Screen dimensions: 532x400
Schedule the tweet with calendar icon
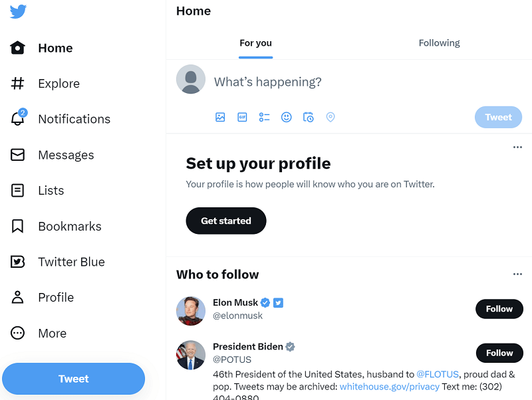(x=309, y=118)
